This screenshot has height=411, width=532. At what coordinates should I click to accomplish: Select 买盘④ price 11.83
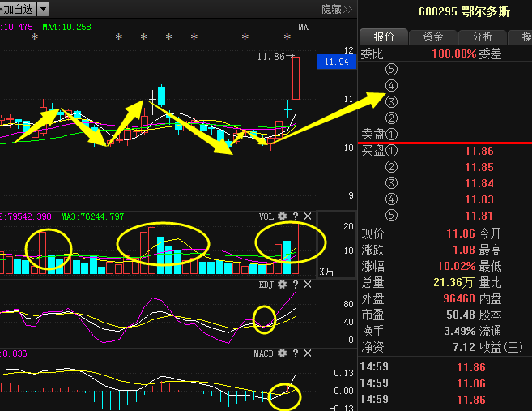click(x=479, y=199)
